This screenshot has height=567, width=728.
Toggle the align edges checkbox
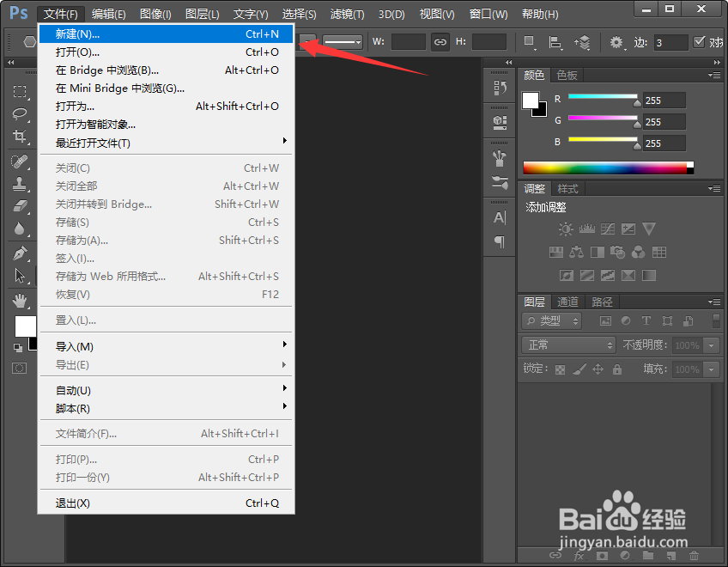[x=699, y=42]
